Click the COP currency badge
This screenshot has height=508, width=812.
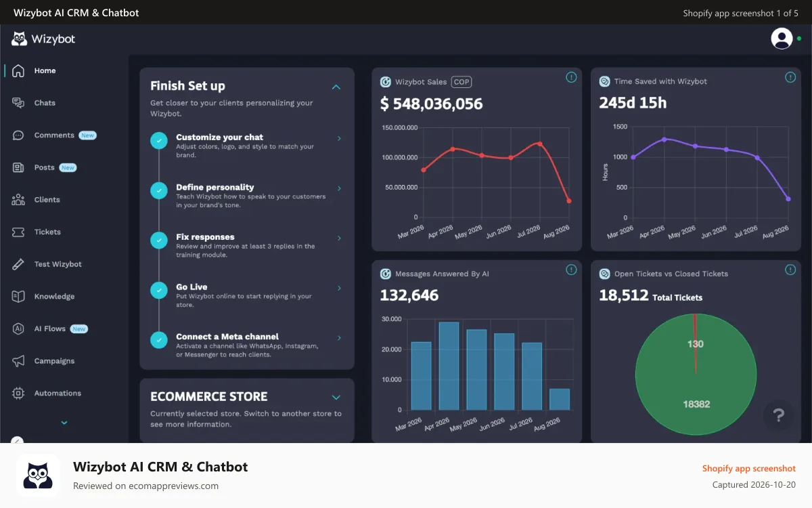(x=461, y=82)
